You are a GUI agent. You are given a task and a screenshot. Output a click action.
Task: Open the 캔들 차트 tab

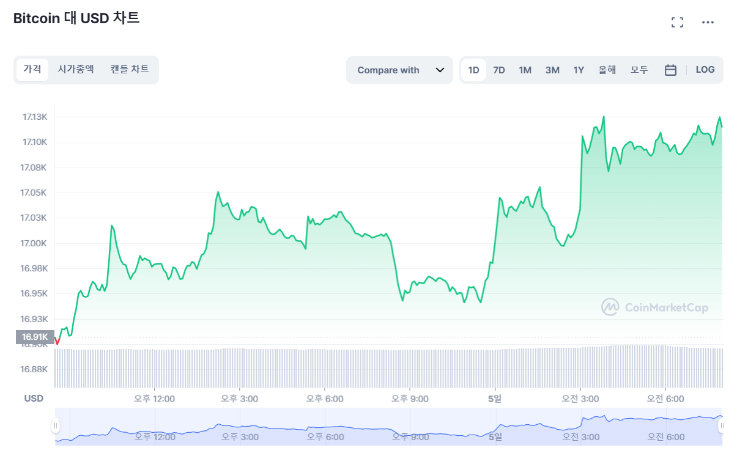tap(130, 69)
